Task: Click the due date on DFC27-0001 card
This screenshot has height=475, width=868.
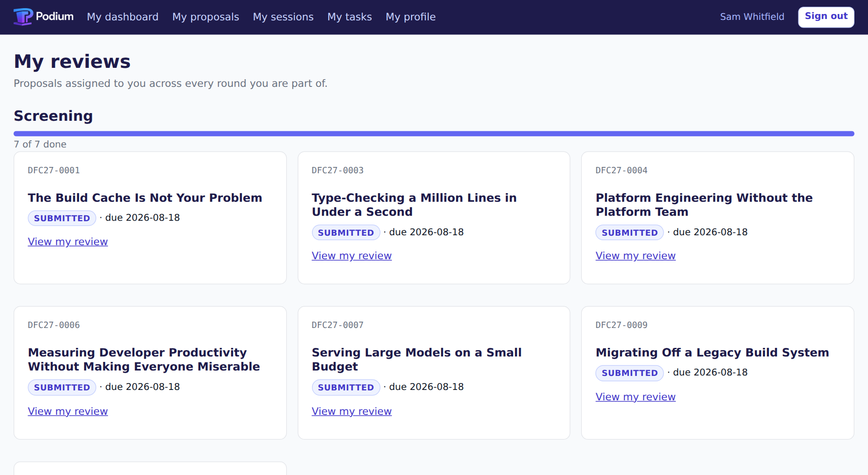Action: [142, 218]
